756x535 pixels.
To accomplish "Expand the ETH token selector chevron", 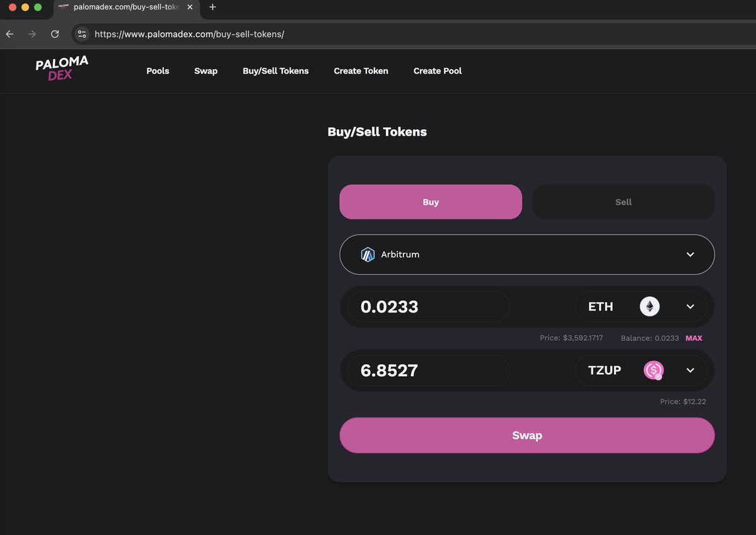I will coord(690,306).
